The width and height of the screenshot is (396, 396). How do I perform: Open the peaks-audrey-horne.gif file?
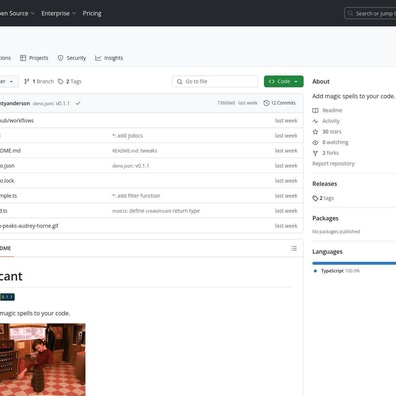(29, 226)
